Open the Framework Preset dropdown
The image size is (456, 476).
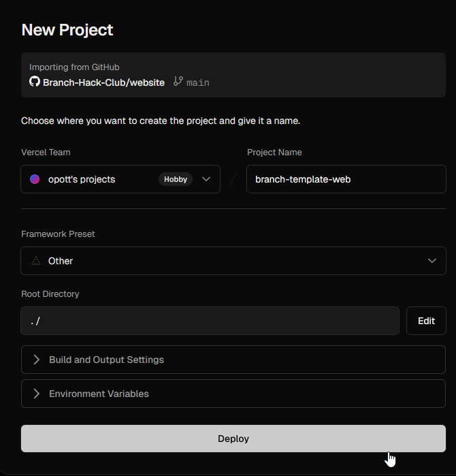(233, 261)
